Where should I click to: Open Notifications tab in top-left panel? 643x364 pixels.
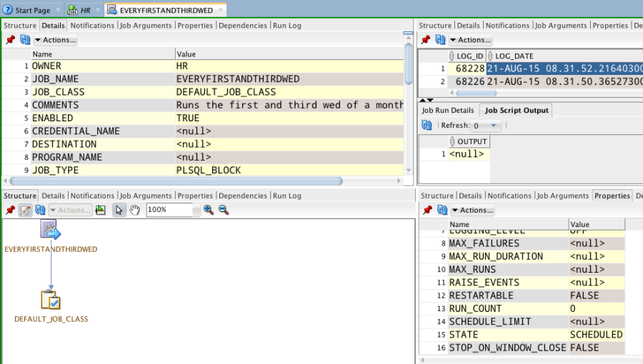[x=92, y=26]
